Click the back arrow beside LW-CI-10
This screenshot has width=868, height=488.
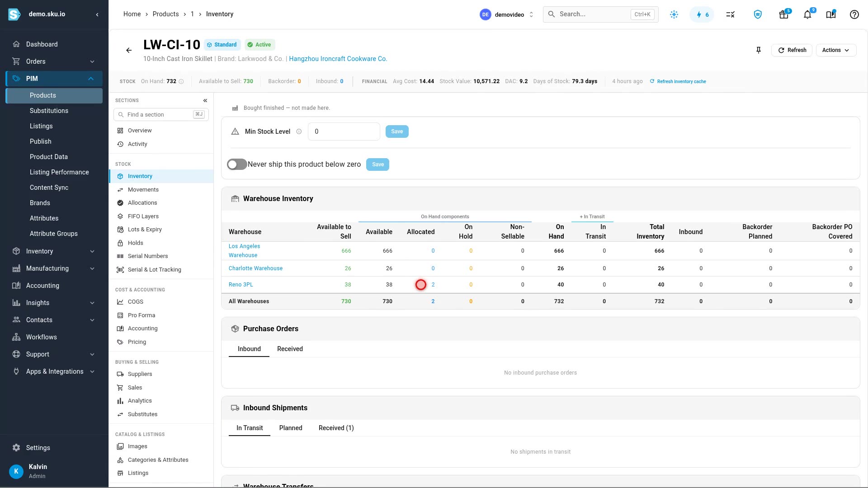[x=129, y=50]
